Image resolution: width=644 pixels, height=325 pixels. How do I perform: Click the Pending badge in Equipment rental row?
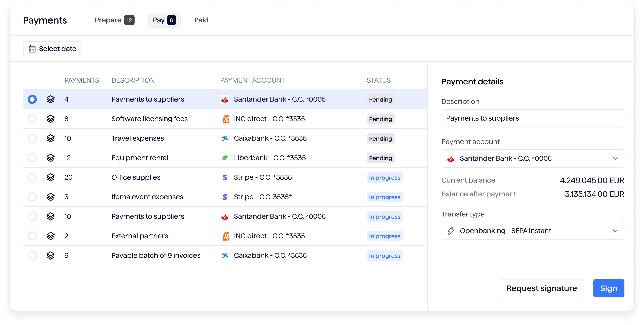coord(381,158)
